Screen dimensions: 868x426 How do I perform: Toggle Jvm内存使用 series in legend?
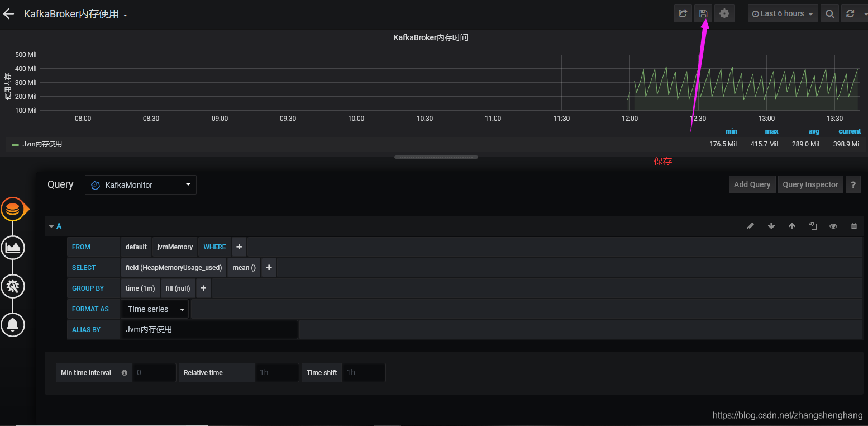click(42, 144)
